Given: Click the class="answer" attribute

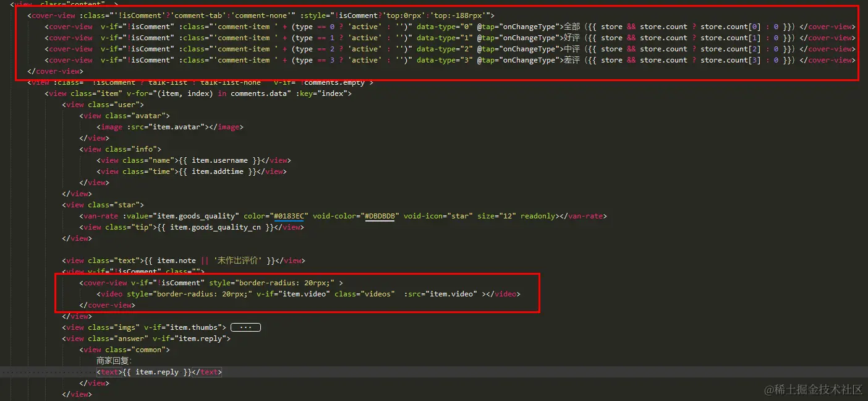Looking at the screenshot, I should pyautogui.click(x=118, y=338).
